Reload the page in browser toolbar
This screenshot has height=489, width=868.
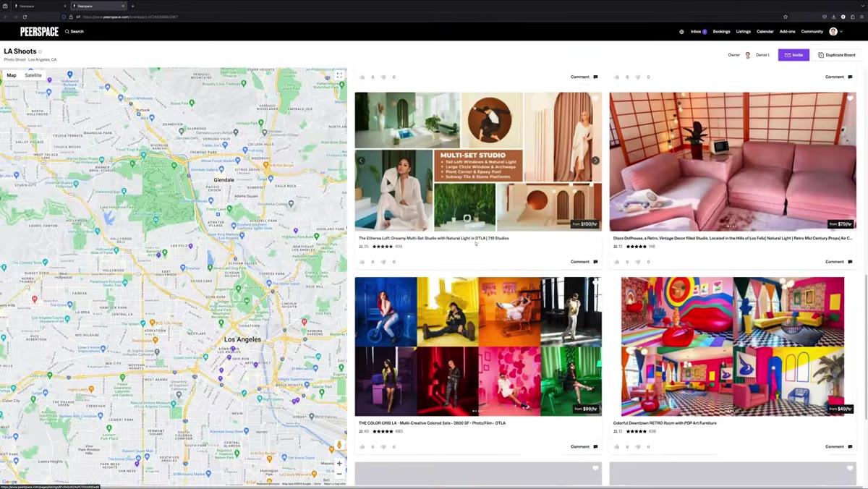coord(25,17)
